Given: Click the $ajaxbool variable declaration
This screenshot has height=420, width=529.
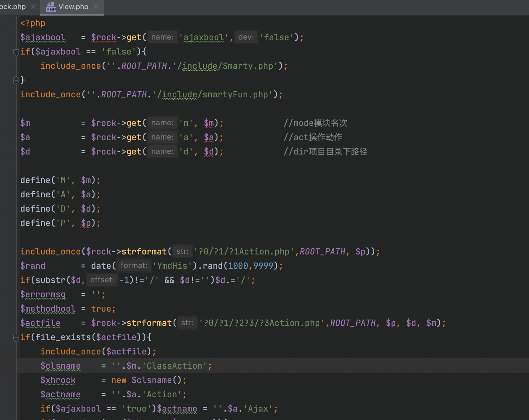Looking at the screenshot, I should pyautogui.click(x=43, y=38).
